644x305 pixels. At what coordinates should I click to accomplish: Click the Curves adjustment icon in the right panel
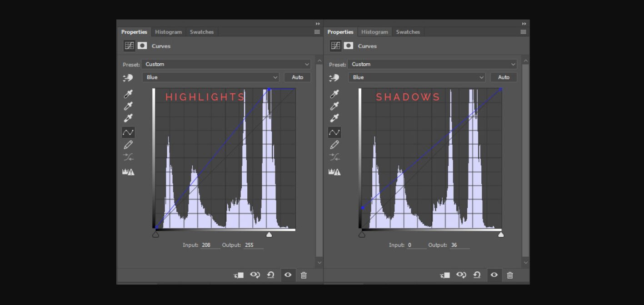click(x=336, y=46)
